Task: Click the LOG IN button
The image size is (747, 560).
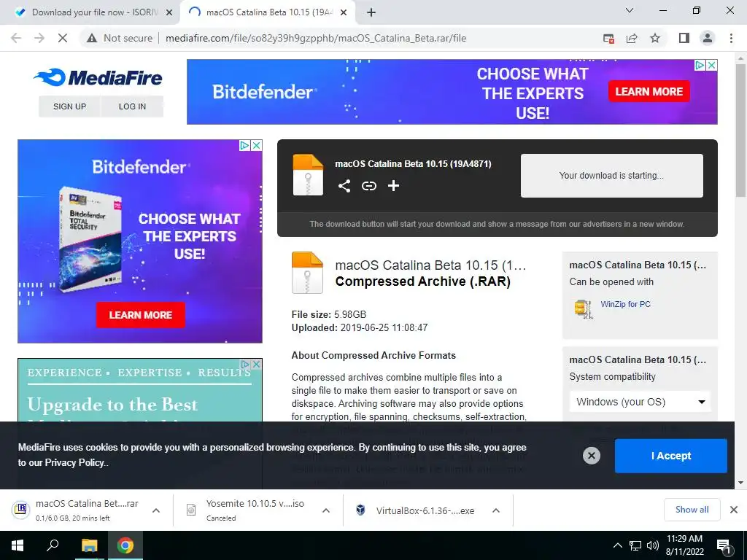Action: pyautogui.click(x=133, y=106)
